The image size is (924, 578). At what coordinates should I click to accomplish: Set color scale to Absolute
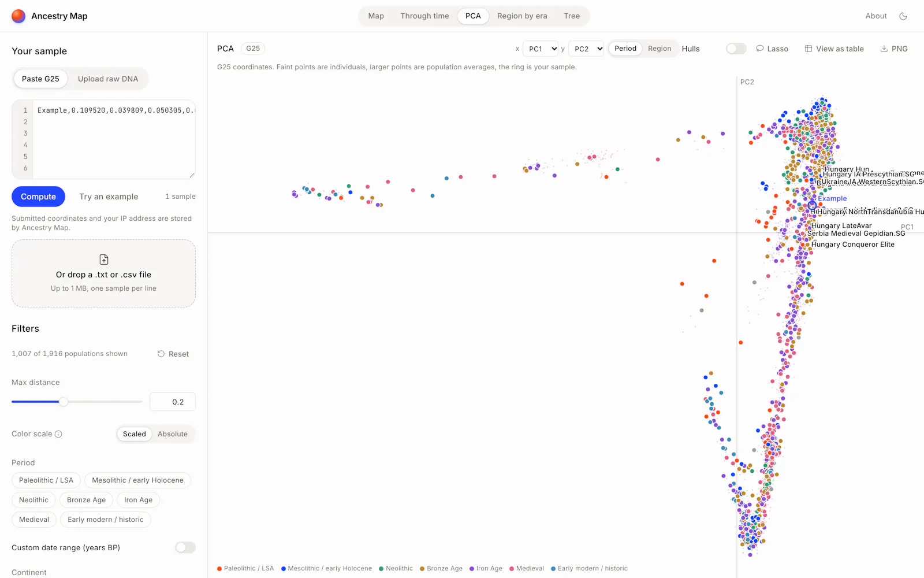[173, 434]
